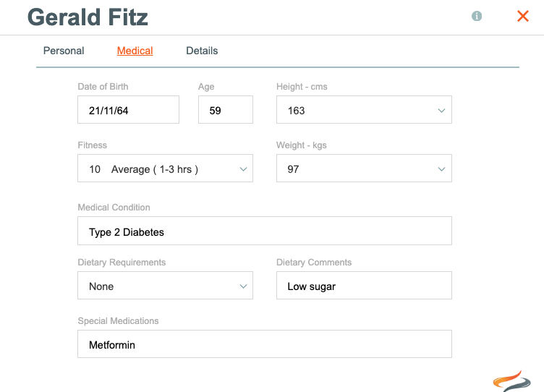544x392 pixels.
Task: Click the info icon near Gerald Fitz
Action: pyautogui.click(x=477, y=16)
